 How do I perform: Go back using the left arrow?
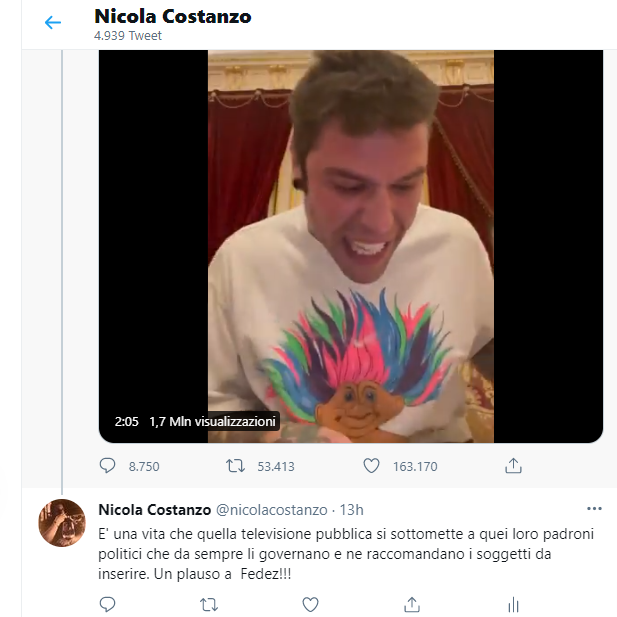tap(53, 23)
